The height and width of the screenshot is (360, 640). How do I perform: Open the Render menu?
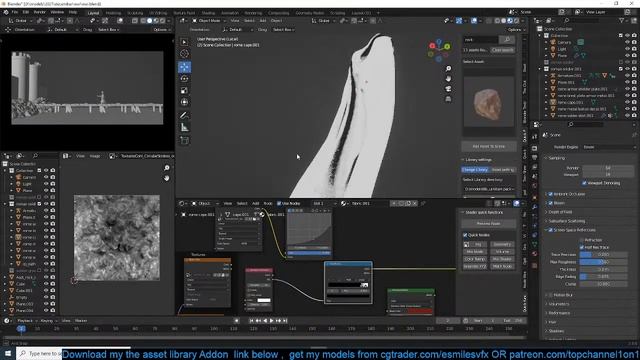[40, 12]
